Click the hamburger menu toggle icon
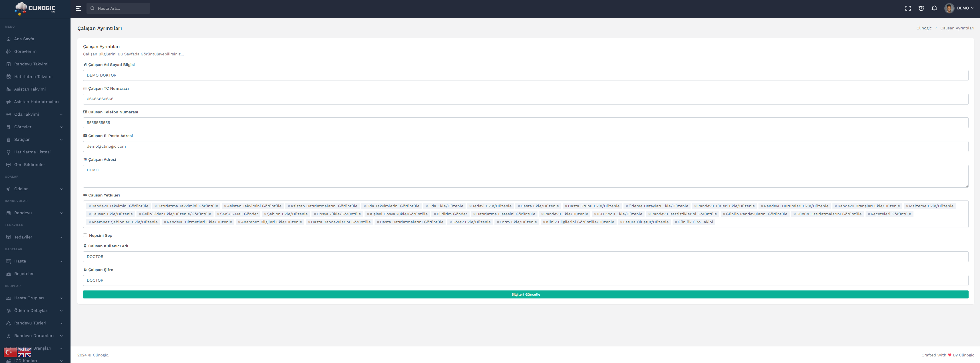This screenshot has width=980, height=363. (x=79, y=8)
